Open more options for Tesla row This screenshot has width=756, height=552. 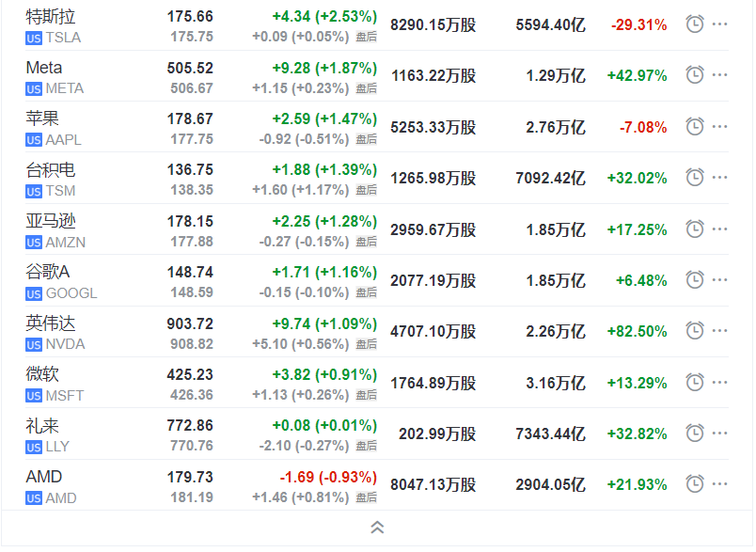click(721, 24)
